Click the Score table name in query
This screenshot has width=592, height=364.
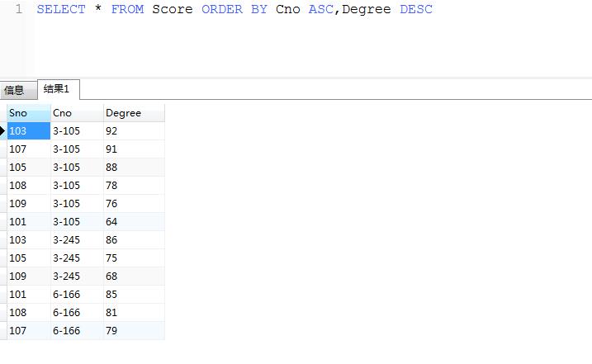(x=173, y=9)
